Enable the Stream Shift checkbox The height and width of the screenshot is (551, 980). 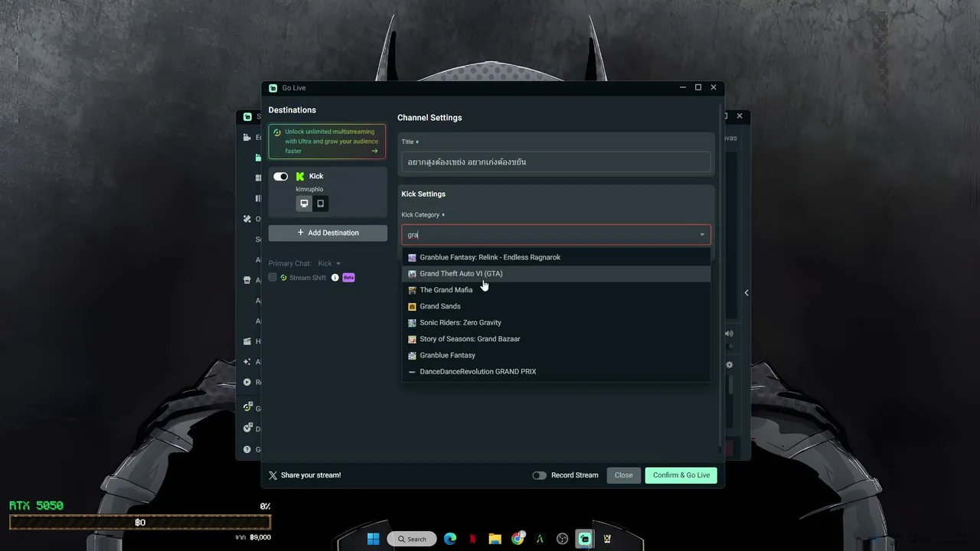pyautogui.click(x=273, y=278)
